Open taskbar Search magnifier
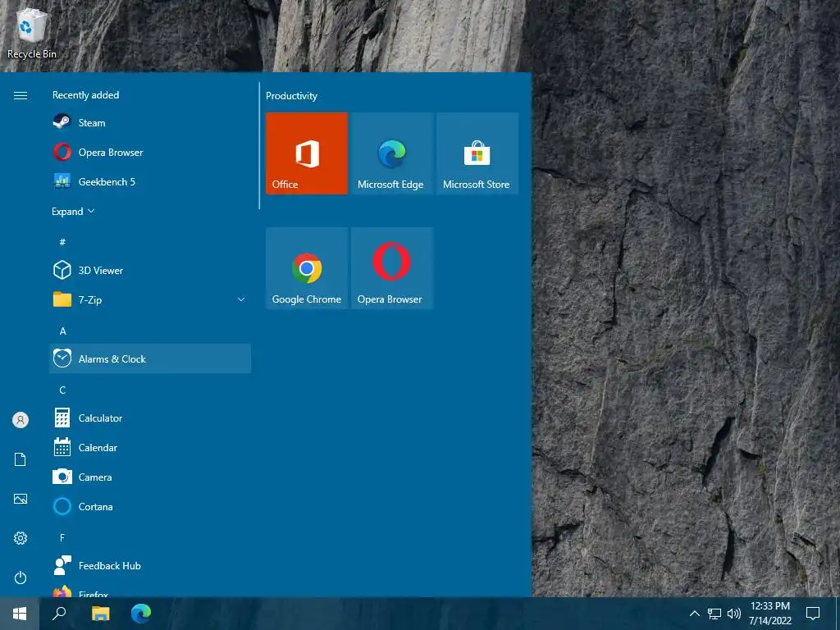This screenshot has height=630, width=840. point(59,614)
